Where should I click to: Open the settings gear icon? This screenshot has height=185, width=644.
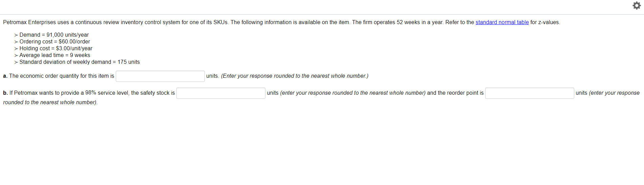tap(637, 5)
